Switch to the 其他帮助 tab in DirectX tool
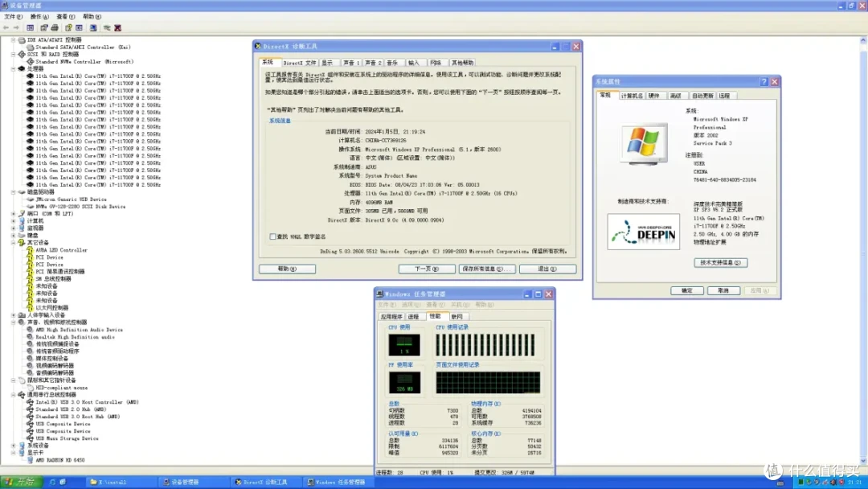Viewport: 868px width, 489px height. click(461, 63)
